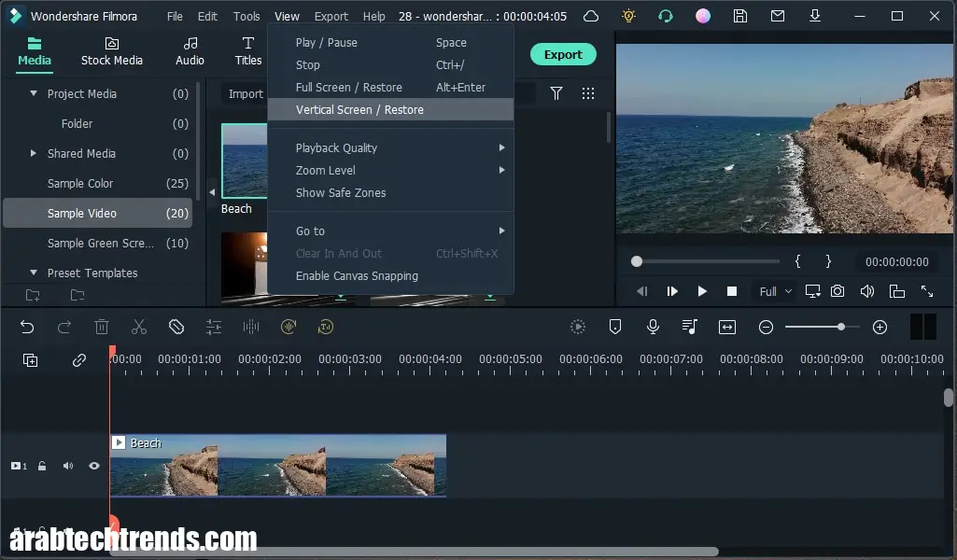The width and height of the screenshot is (957, 560).
Task: Open the Audio Mixer icon near the microphone
Action: 689,327
